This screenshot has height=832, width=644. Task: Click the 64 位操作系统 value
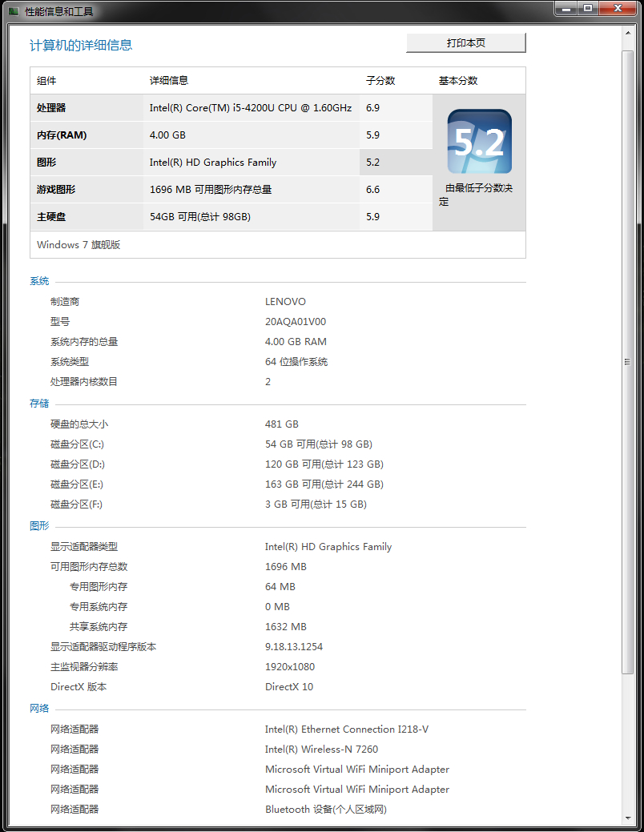(x=296, y=362)
